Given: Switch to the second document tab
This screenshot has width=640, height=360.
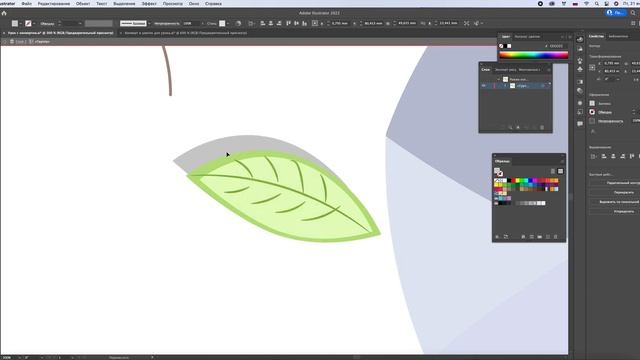Looking at the screenshot, I should (x=185, y=33).
